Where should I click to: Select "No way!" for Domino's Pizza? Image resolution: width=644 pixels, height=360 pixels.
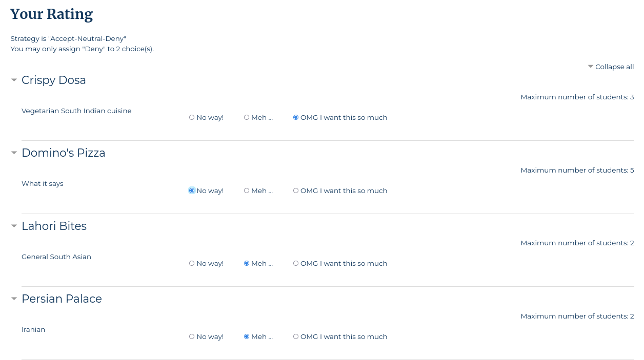pos(192,190)
